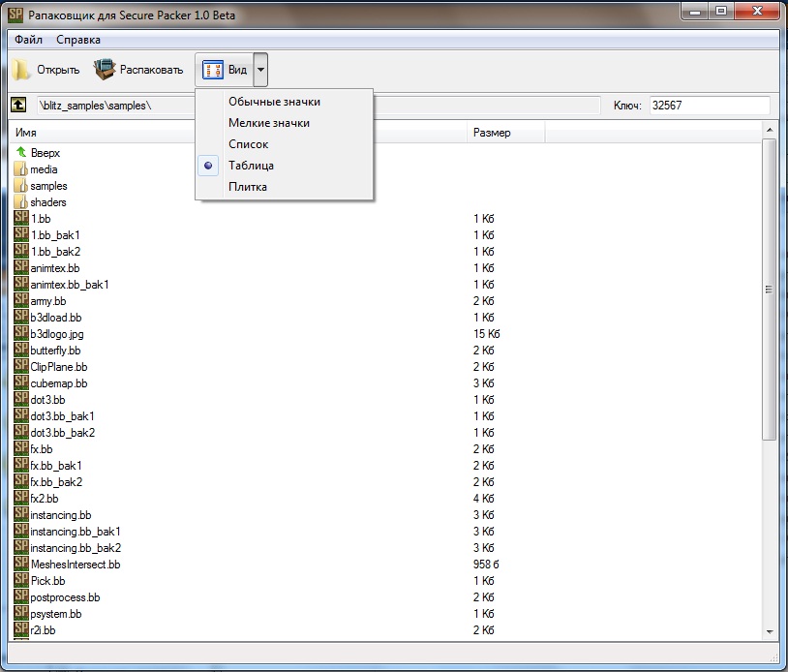Click the SP icon of dot3.bb
This screenshot has height=672, width=788.
coord(21,399)
